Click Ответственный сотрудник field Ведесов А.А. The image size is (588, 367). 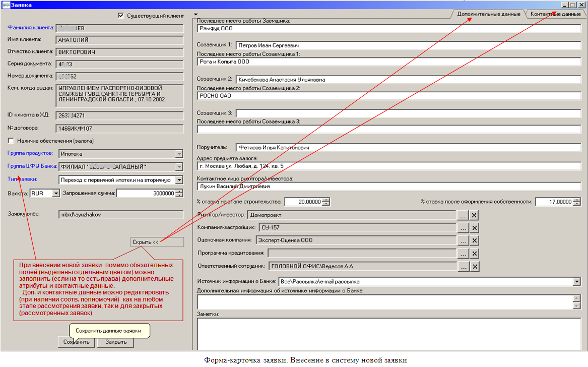[363, 266]
